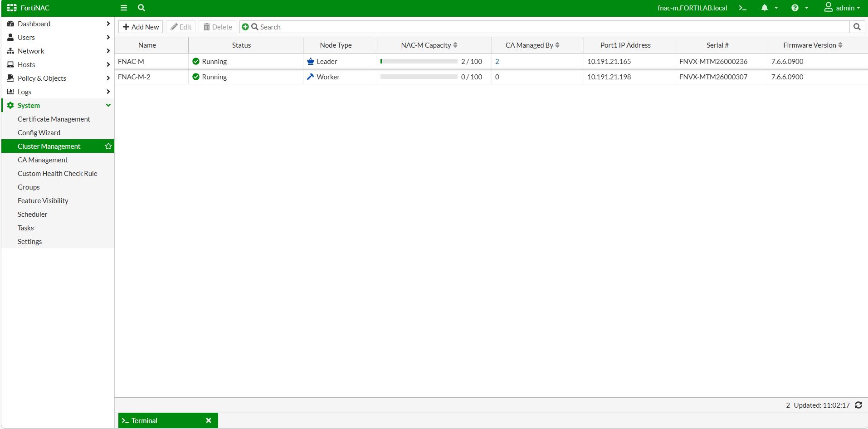Click the fnac-m.FORTILAB.local hostname

tap(692, 8)
